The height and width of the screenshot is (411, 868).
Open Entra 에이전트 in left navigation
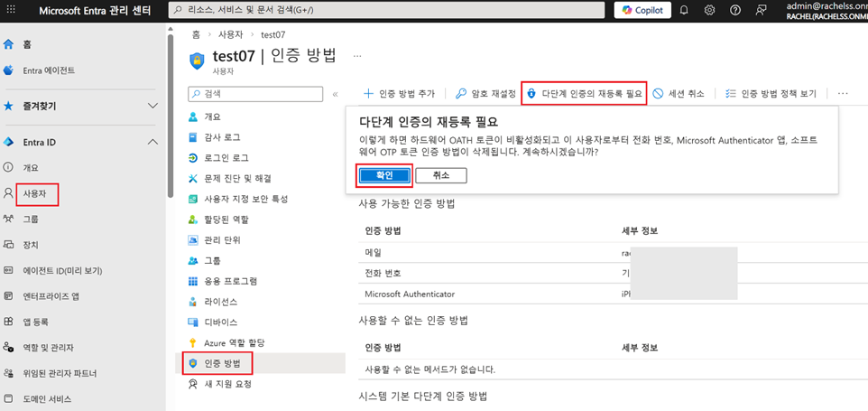pos(49,70)
